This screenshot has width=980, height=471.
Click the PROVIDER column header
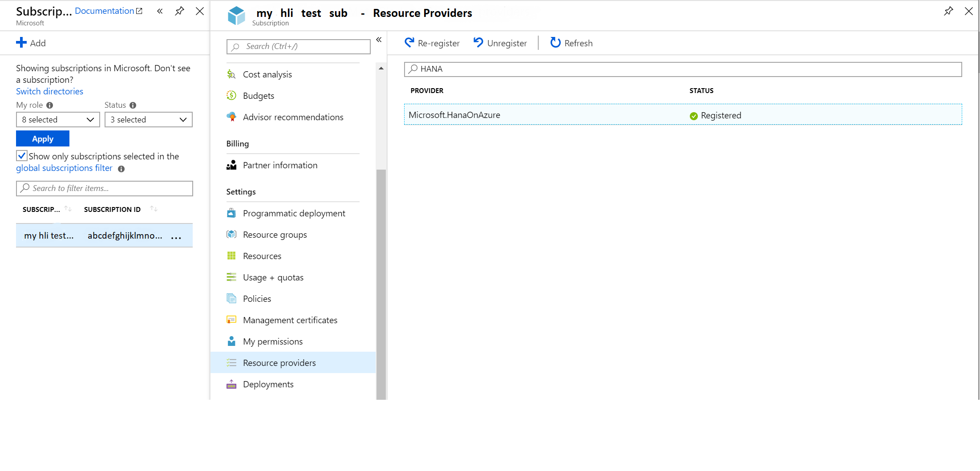[427, 90]
